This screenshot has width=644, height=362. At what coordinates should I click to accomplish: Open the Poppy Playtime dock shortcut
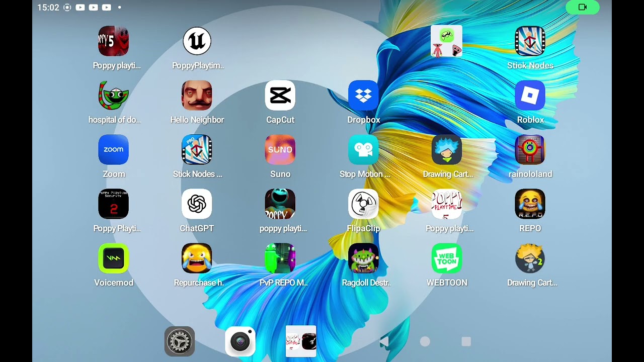click(x=301, y=341)
